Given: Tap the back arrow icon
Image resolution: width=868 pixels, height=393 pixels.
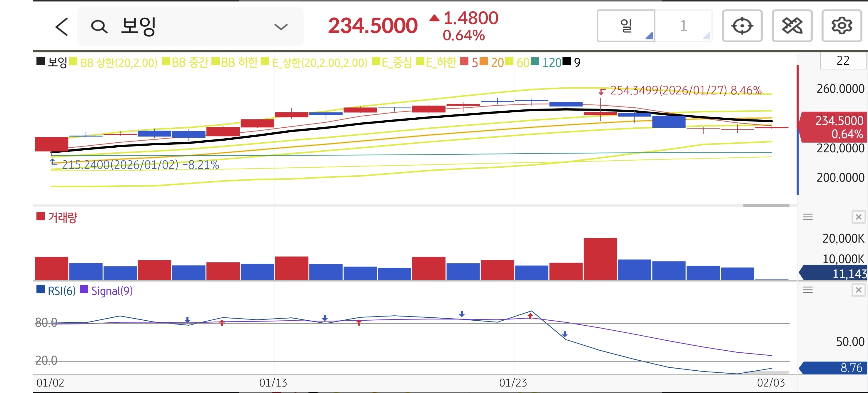Looking at the screenshot, I should pyautogui.click(x=62, y=27).
